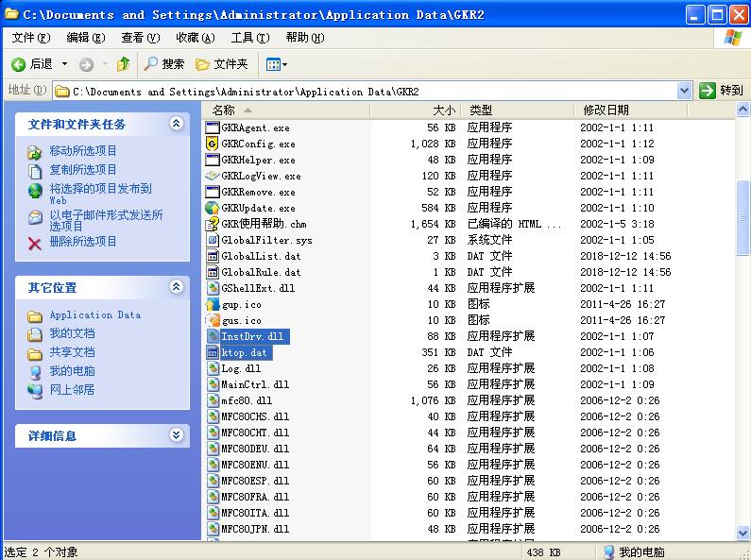This screenshot has width=751, height=560.
Task: Collapse the 文件和文件夹任务 panel
Action: click(177, 124)
